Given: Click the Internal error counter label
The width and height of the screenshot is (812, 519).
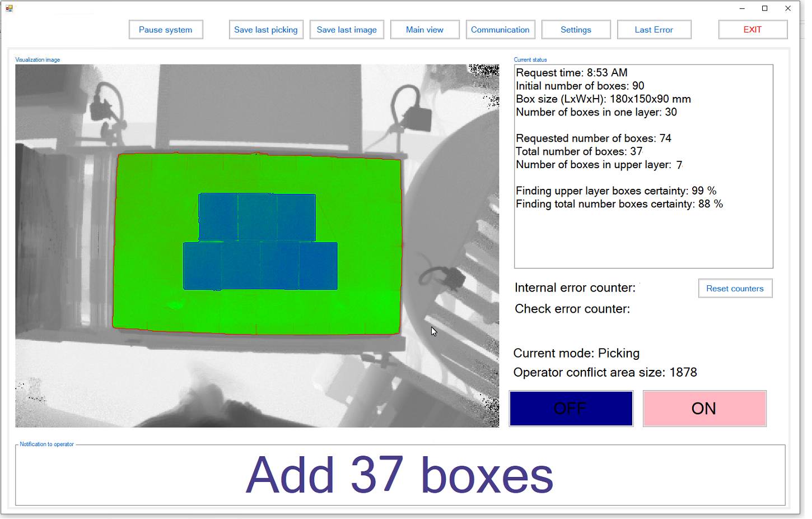Looking at the screenshot, I should pos(575,288).
